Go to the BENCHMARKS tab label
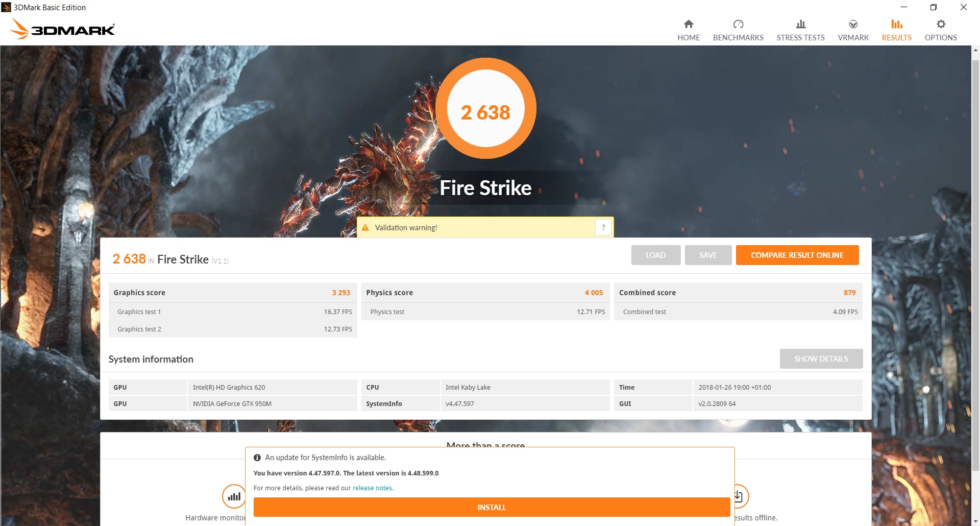980x526 pixels. click(738, 38)
